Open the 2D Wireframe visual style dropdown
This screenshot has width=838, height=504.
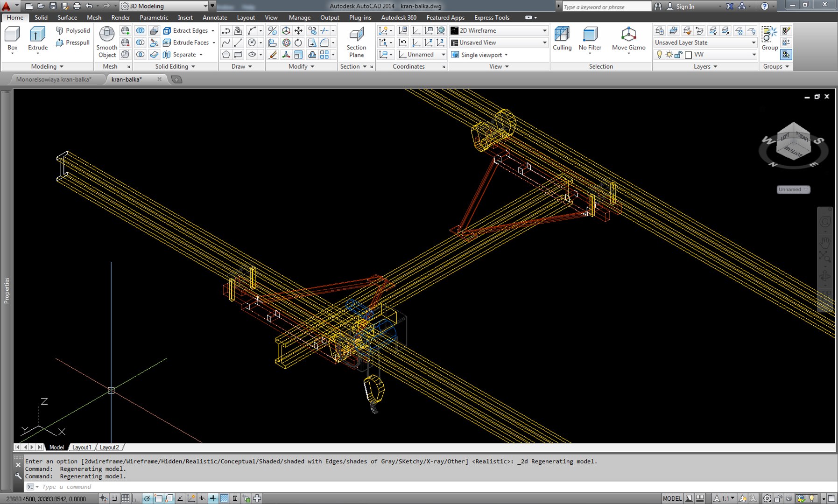499,30
